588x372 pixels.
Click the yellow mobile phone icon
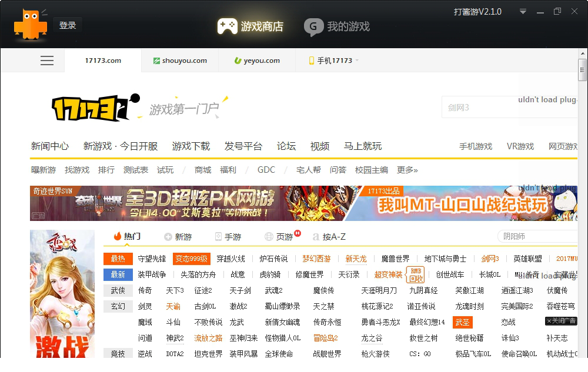click(311, 61)
